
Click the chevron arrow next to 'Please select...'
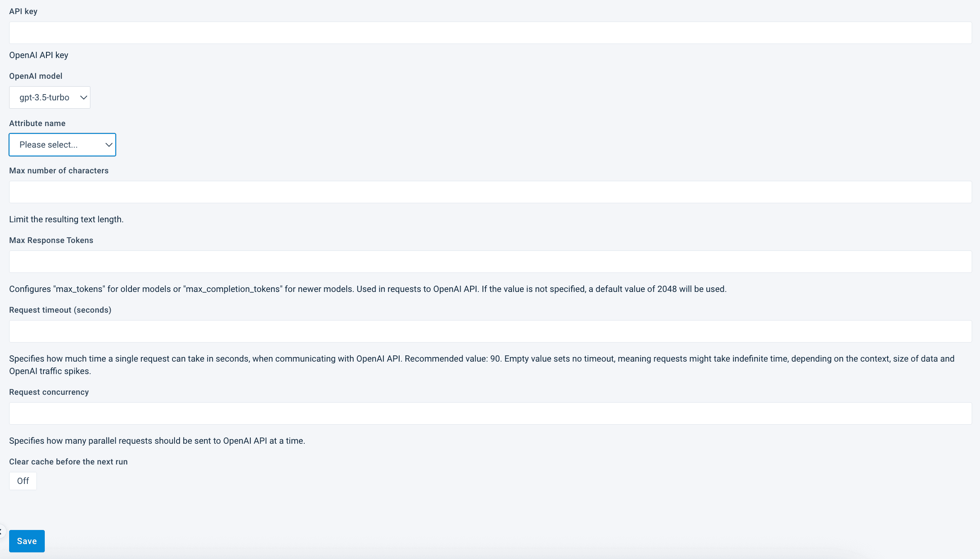(x=109, y=145)
